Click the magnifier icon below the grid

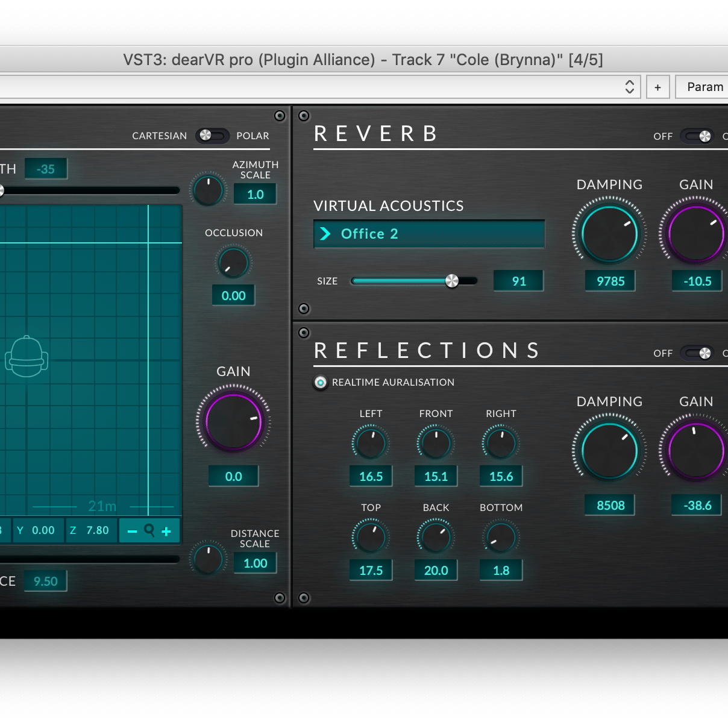pos(149,530)
